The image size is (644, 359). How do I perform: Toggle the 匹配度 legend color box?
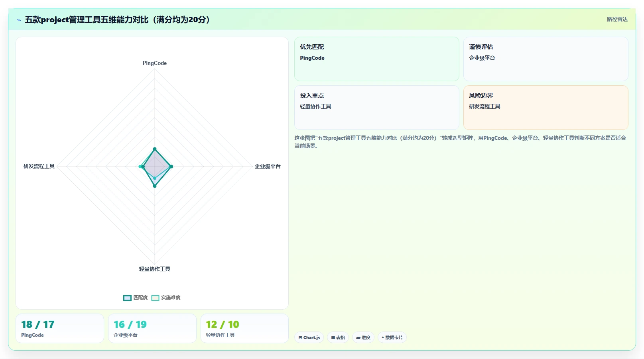(127, 298)
